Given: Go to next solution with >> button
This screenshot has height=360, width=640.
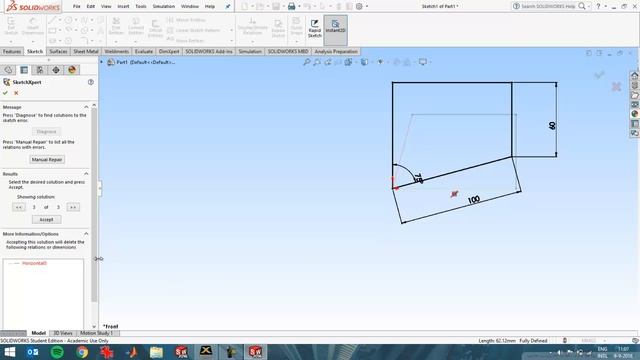Looking at the screenshot, I should [73, 207].
